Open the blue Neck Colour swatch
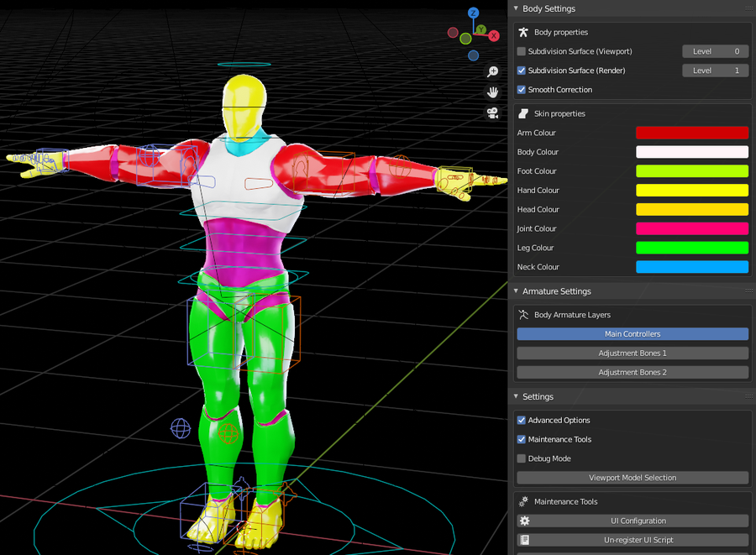The height and width of the screenshot is (555, 756). [692, 267]
